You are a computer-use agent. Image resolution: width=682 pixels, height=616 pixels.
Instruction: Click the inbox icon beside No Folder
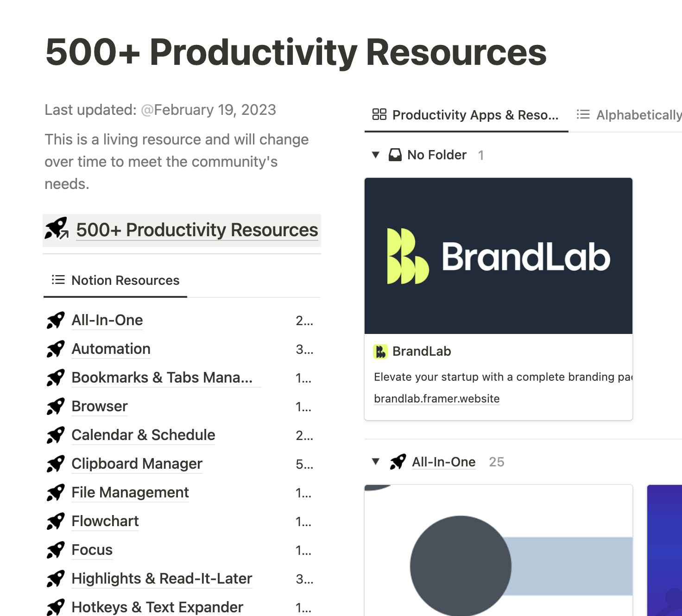point(395,155)
